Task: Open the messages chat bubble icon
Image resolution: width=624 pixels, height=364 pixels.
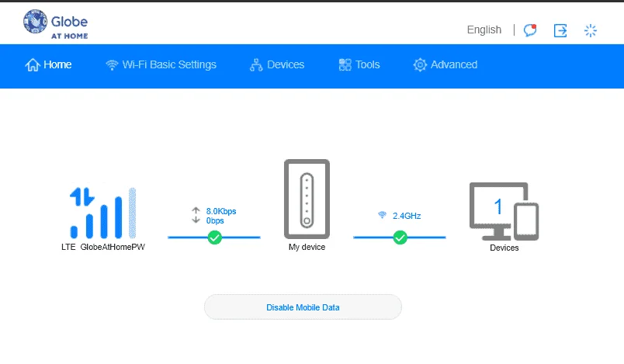Action: 530,30
